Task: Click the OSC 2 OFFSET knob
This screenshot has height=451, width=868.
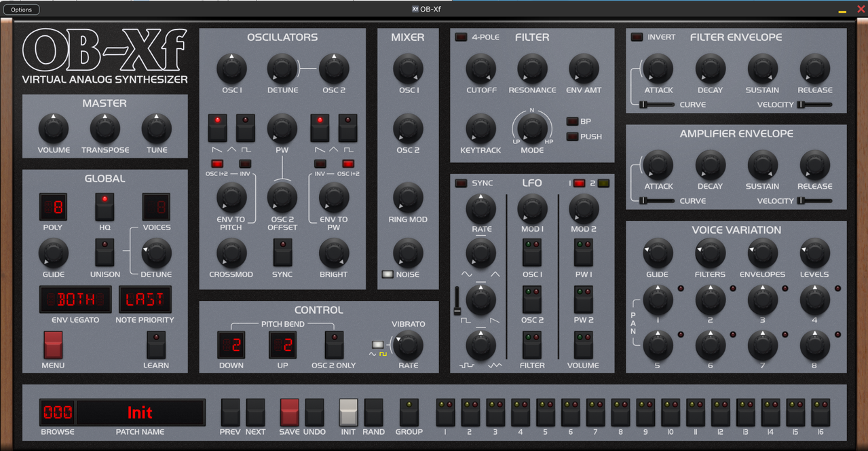Action: click(282, 198)
